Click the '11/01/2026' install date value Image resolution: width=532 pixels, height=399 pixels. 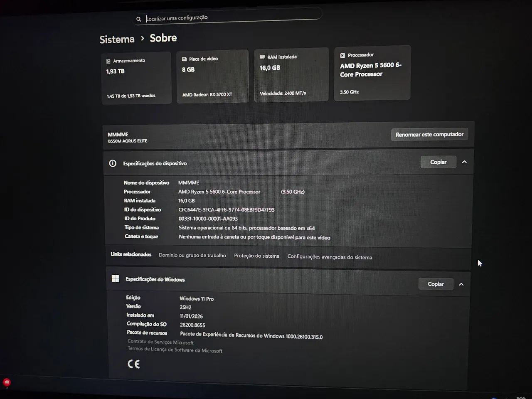click(191, 316)
